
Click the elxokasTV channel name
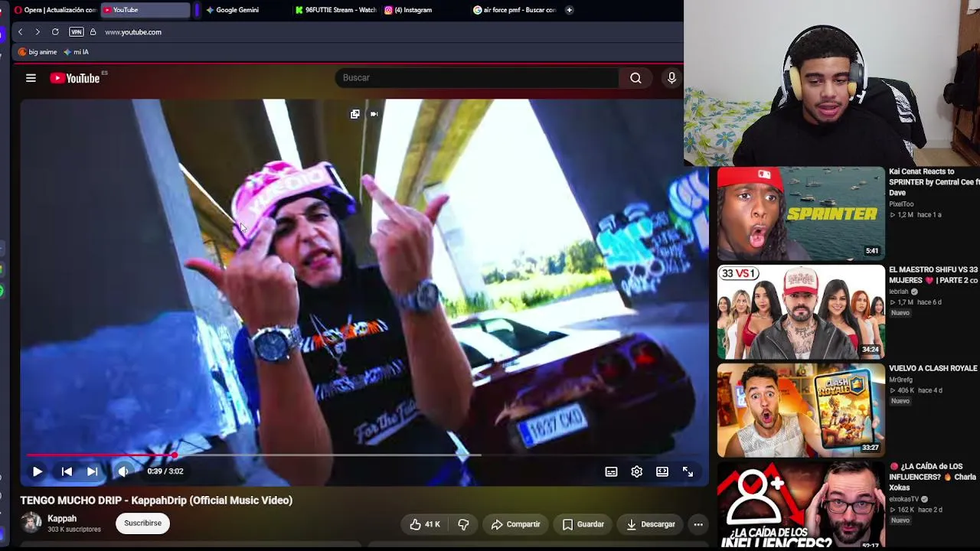point(903,499)
